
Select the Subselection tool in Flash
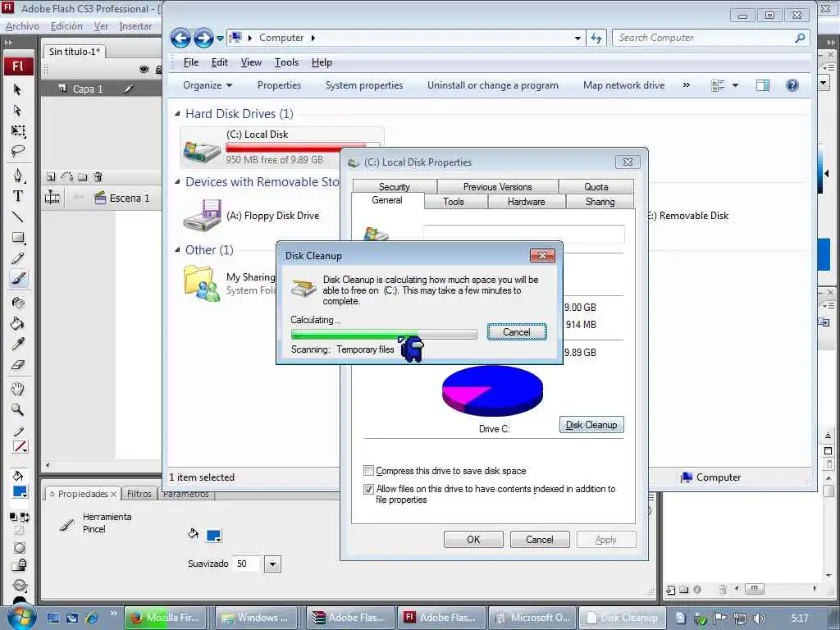pyautogui.click(x=17, y=111)
